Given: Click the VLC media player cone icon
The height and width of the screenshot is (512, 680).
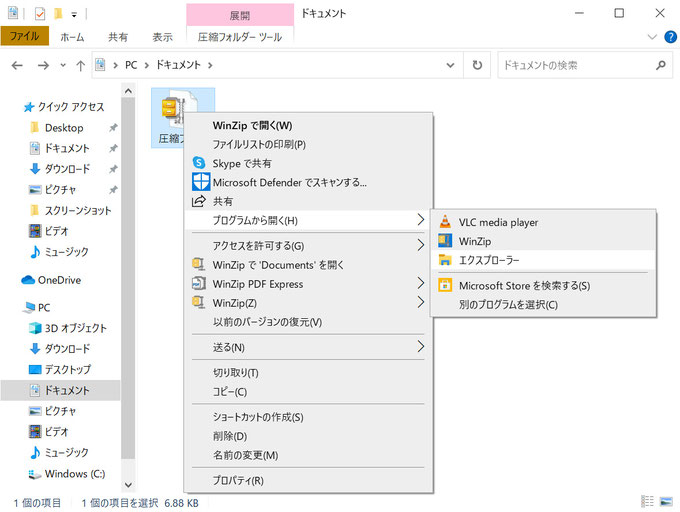Looking at the screenshot, I should (445, 222).
